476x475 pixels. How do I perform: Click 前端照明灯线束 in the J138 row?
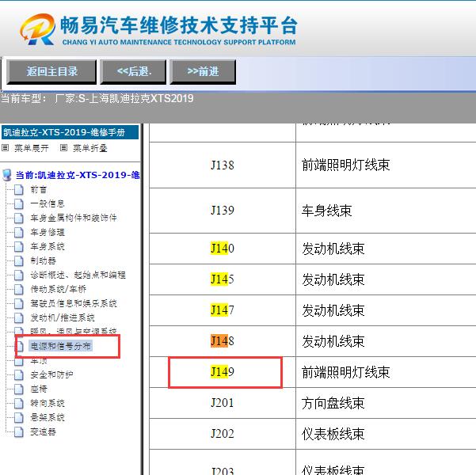coord(346,165)
